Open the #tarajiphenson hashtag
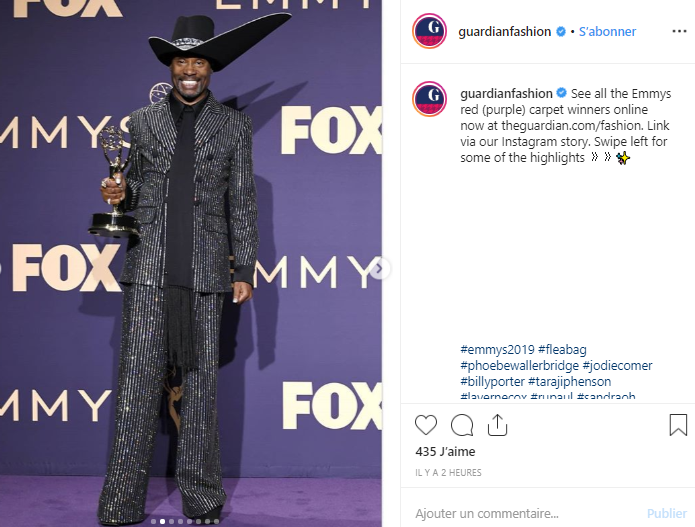The width and height of the screenshot is (695, 527). point(570,381)
